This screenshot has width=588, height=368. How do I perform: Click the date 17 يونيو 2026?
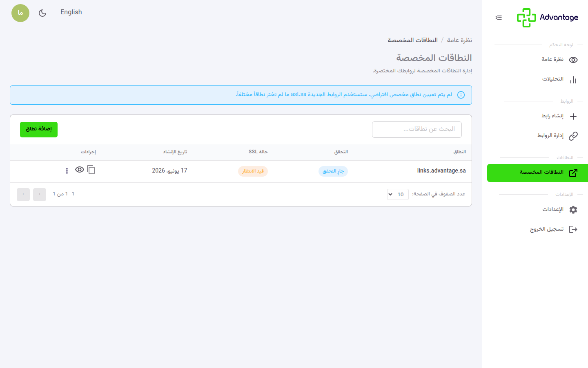[x=169, y=171]
